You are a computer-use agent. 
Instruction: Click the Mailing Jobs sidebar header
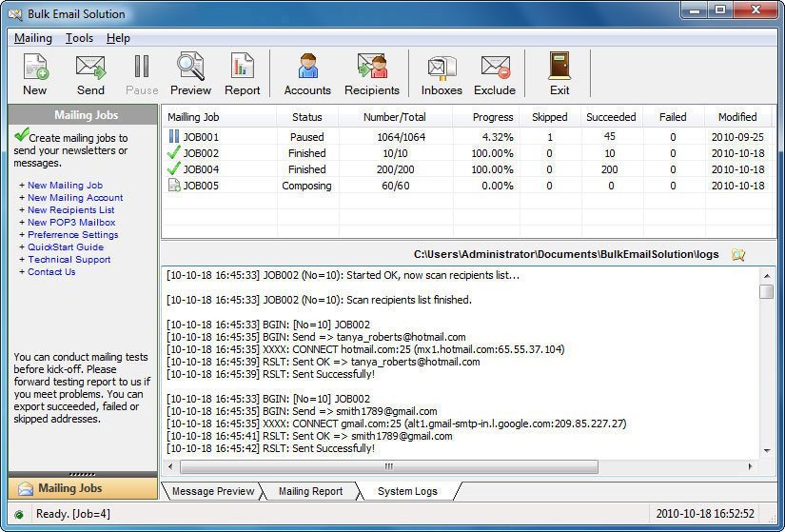(83, 115)
